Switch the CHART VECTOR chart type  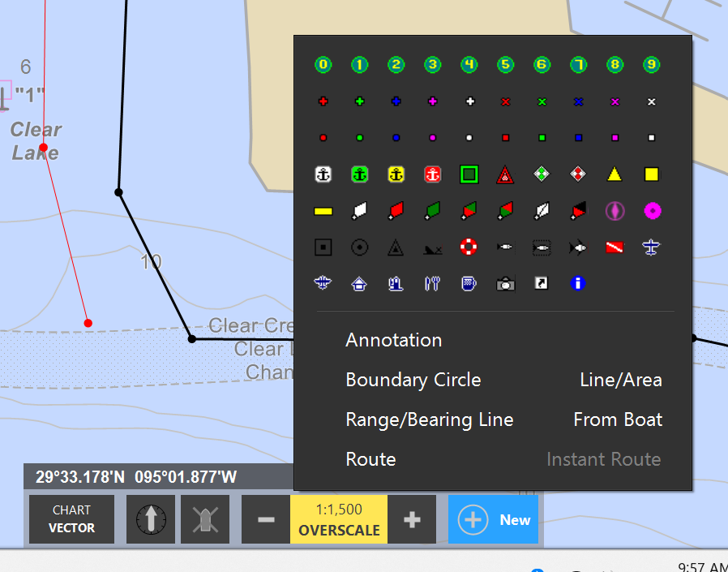tap(71, 519)
